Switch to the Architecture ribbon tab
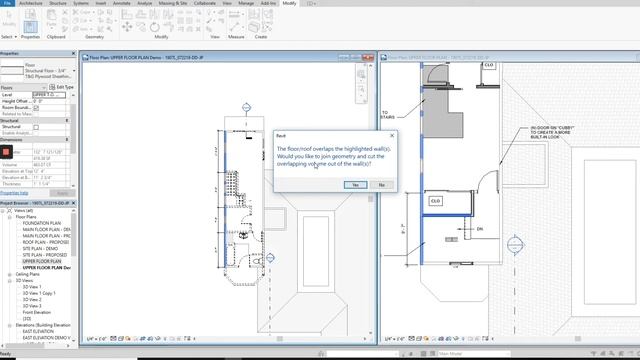This screenshot has height=360, width=640. tap(31, 3)
